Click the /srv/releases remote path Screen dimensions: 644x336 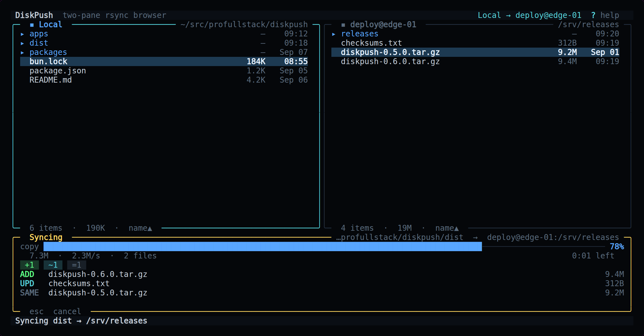(x=588, y=25)
